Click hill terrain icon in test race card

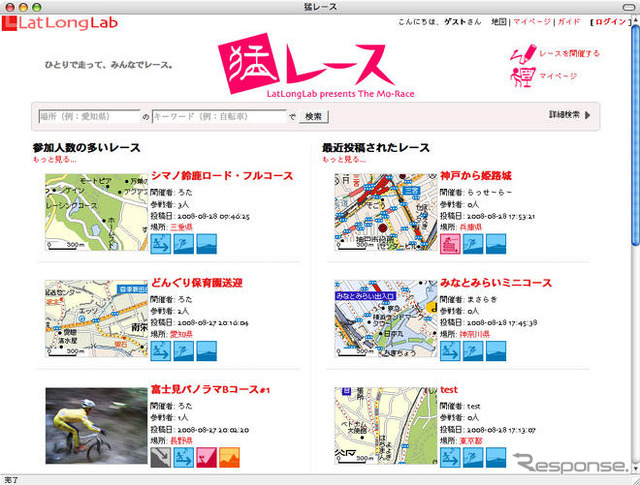[x=496, y=458]
